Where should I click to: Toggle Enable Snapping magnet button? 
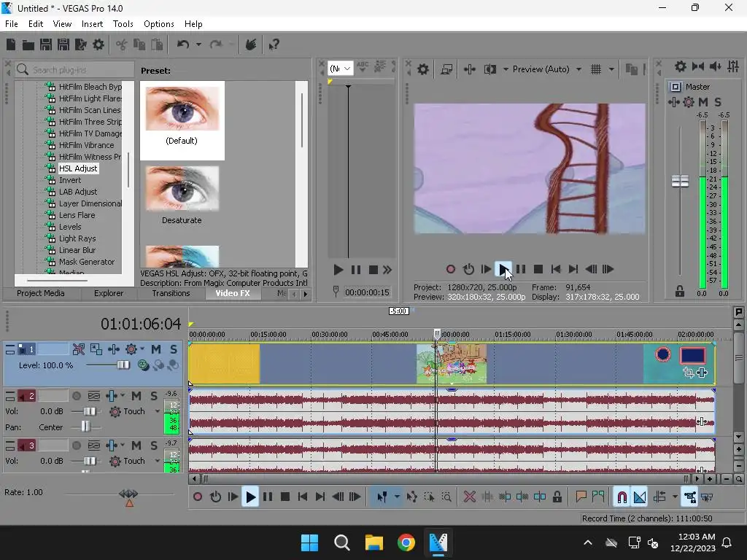(x=622, y=497)
